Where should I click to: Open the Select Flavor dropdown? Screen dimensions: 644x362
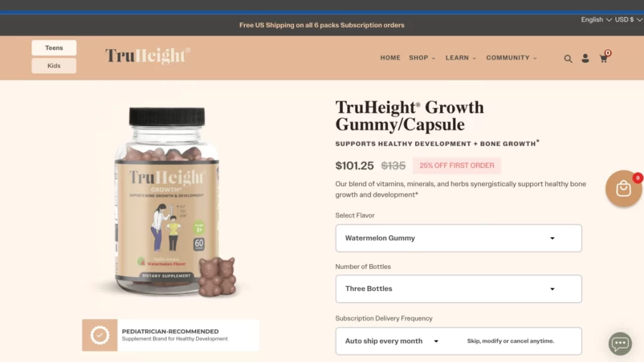click(x=458, y=238)
